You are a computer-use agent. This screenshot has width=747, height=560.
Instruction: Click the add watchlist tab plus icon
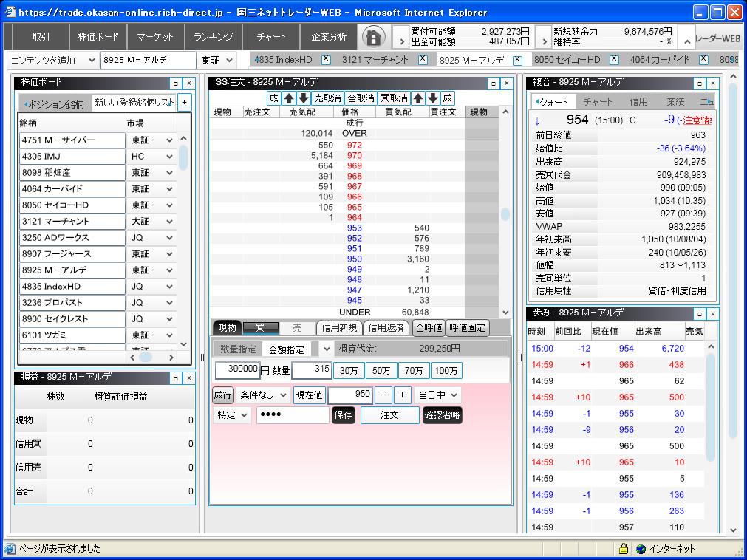coord(184,103)
